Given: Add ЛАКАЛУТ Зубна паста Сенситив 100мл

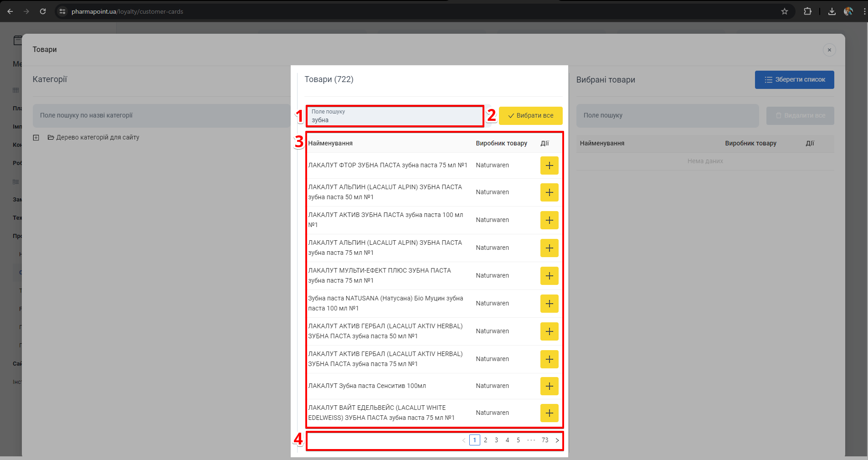Looking at the screenshot, I should [x=549, y=386].
